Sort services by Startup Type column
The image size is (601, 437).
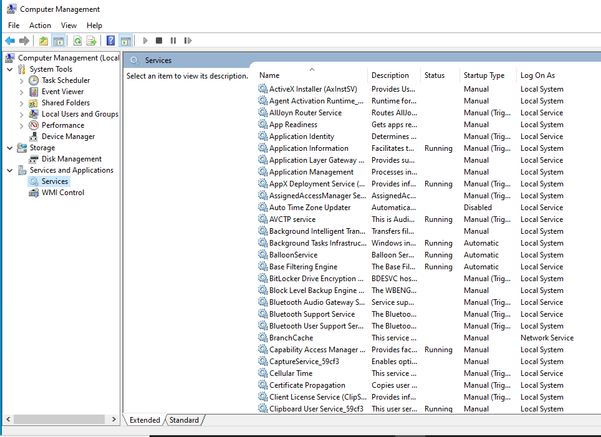484,76
